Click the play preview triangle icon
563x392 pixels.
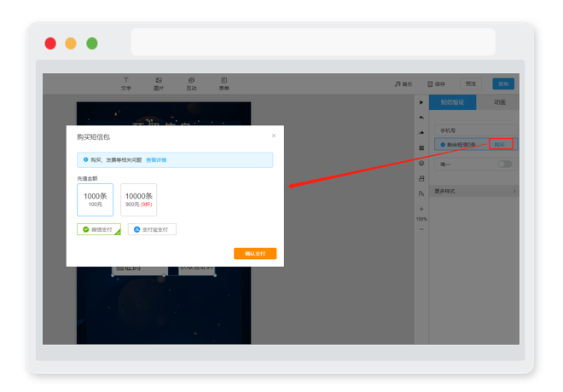click(x=421, y=102)
